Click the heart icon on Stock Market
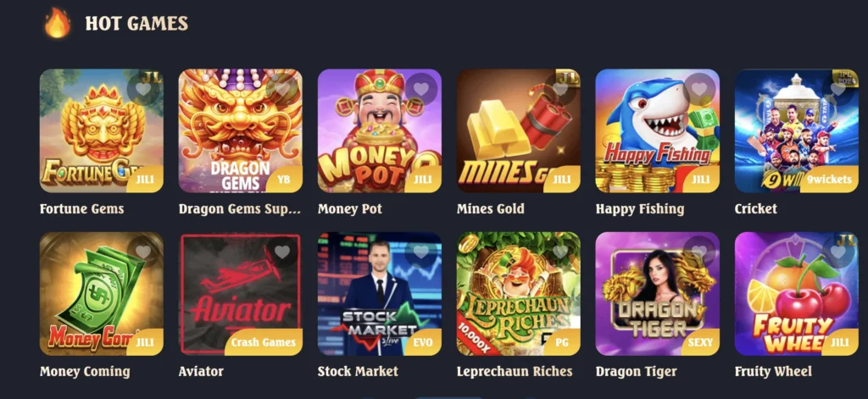868x399 pixels. (x=421, y=252)
